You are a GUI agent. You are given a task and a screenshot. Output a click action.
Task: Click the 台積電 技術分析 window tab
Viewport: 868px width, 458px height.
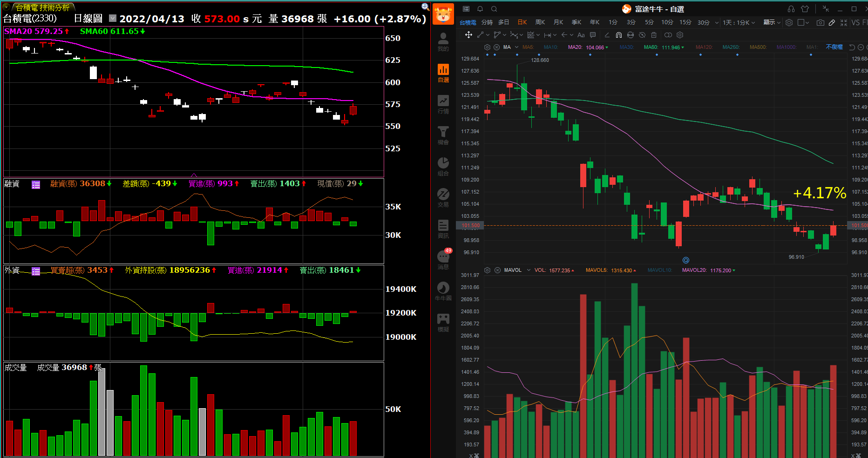point(43,7)
